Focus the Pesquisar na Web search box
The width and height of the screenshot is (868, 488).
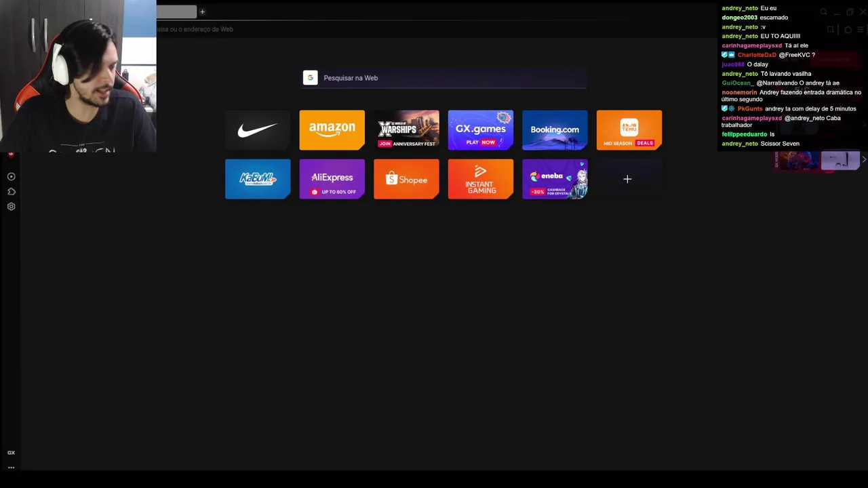445,78
